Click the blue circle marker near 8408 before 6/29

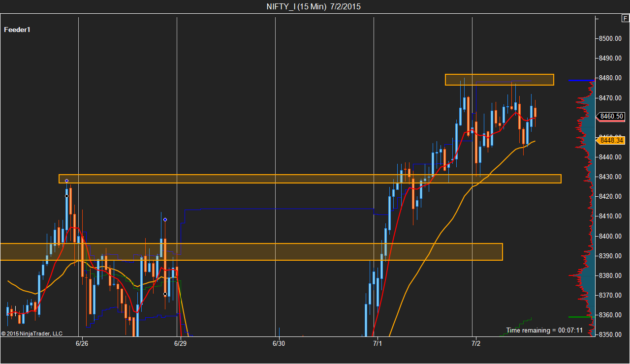[x=165, y=219]
